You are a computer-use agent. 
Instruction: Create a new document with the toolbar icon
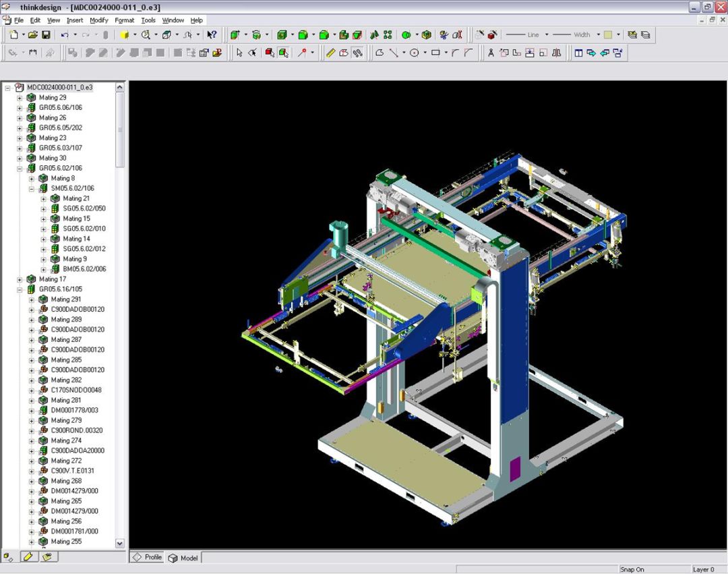tap(14, 35)
